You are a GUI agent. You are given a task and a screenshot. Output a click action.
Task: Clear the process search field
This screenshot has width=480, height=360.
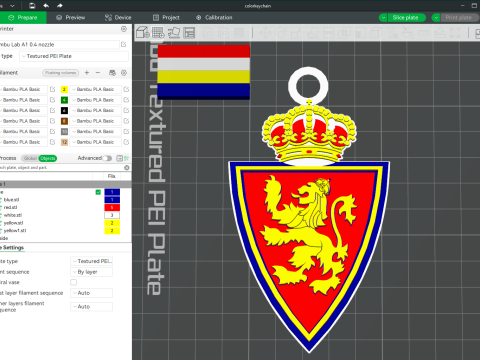(x=127, y=168)
